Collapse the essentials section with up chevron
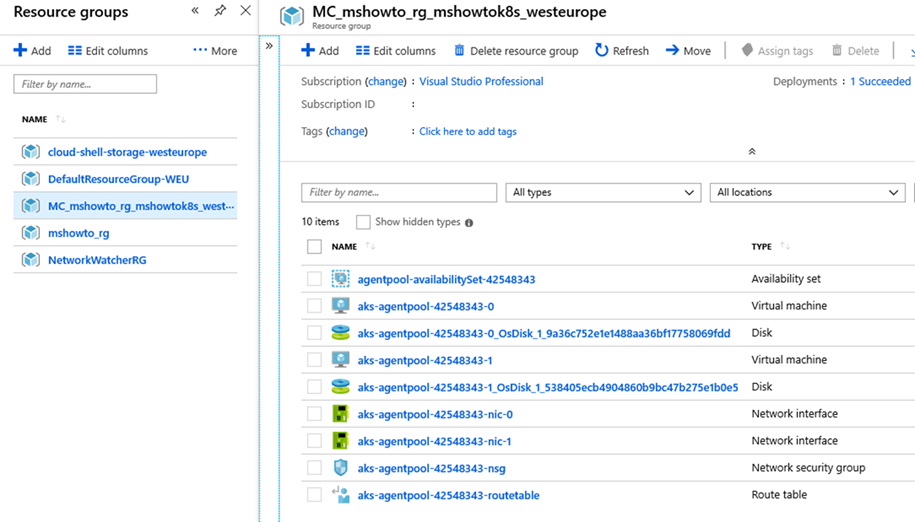This screenshot has width=915, height=522. pos(752,151)
